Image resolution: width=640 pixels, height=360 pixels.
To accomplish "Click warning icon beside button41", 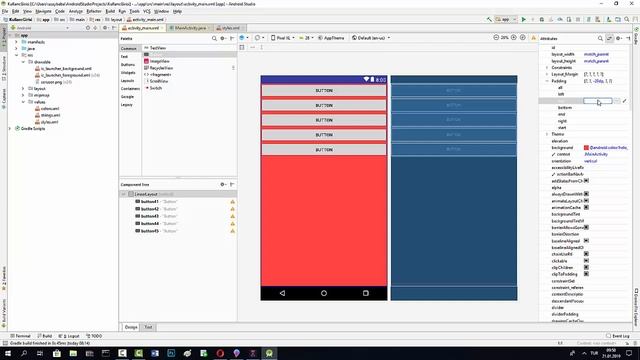I will click(233, 202).
